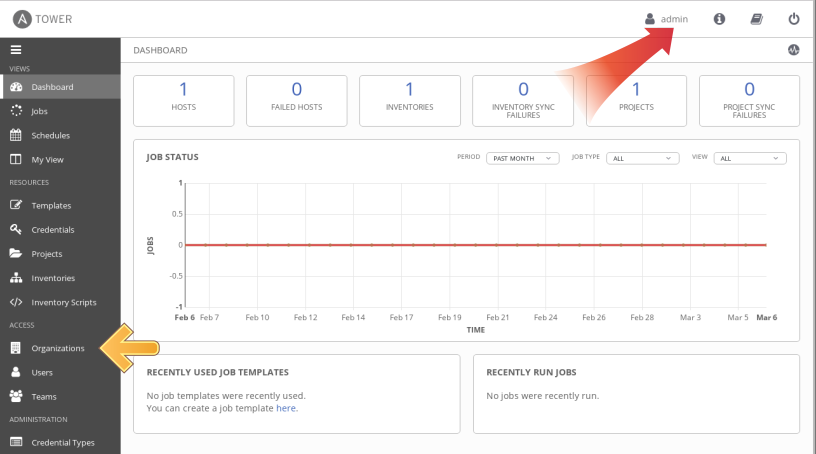Click the Inventories sitemap icon
The height and width of the screenshot is (454, 816).
tap(16, 278)
